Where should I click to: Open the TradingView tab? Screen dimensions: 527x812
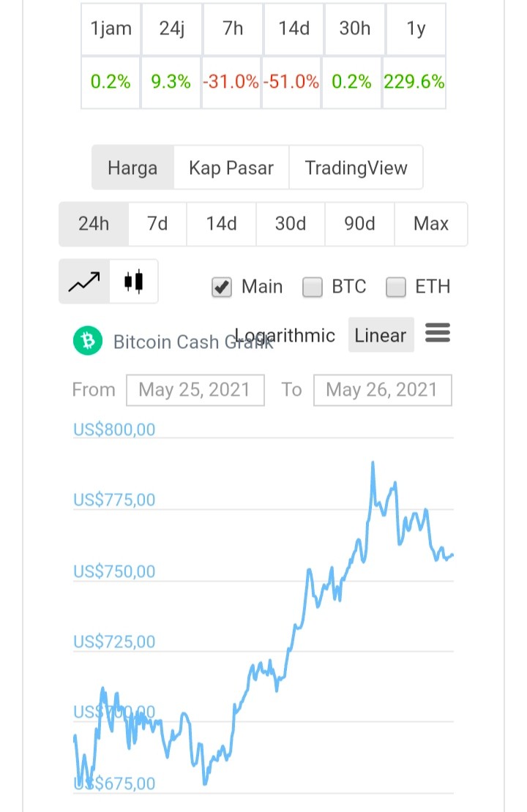356,168
